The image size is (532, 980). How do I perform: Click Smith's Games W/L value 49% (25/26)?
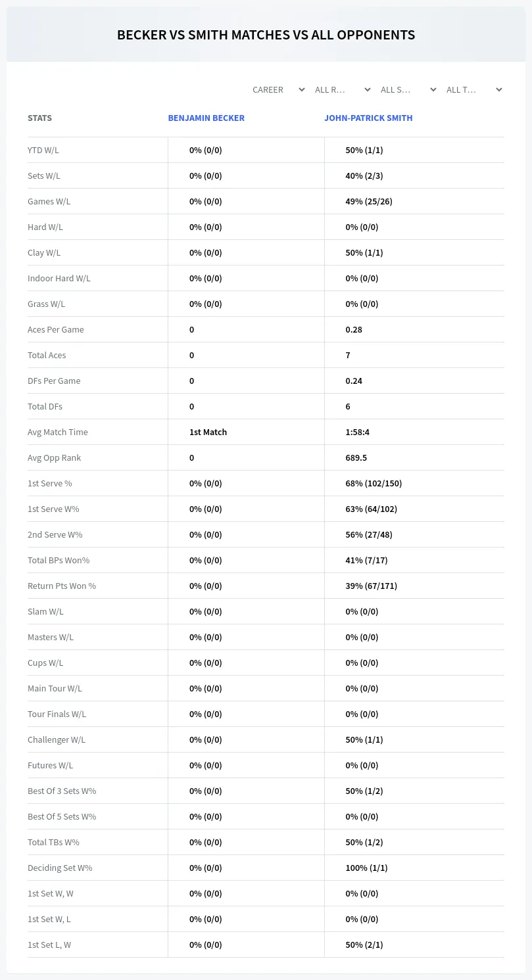click(x=369, y=201)
